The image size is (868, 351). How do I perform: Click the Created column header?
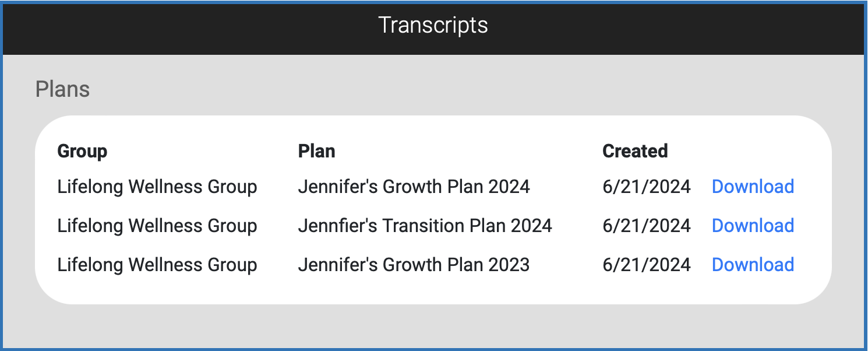[635, 151]
